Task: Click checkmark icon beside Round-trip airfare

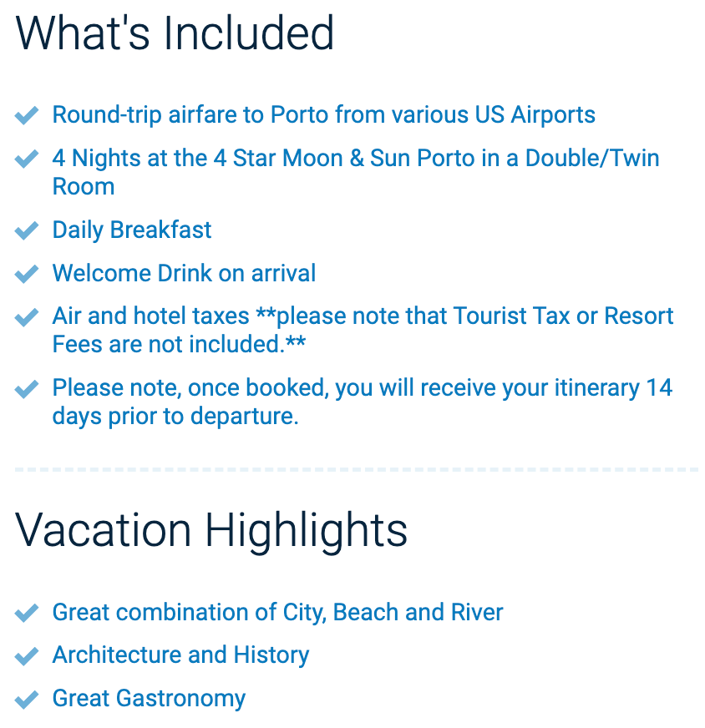Action: [x=27, y=115]
